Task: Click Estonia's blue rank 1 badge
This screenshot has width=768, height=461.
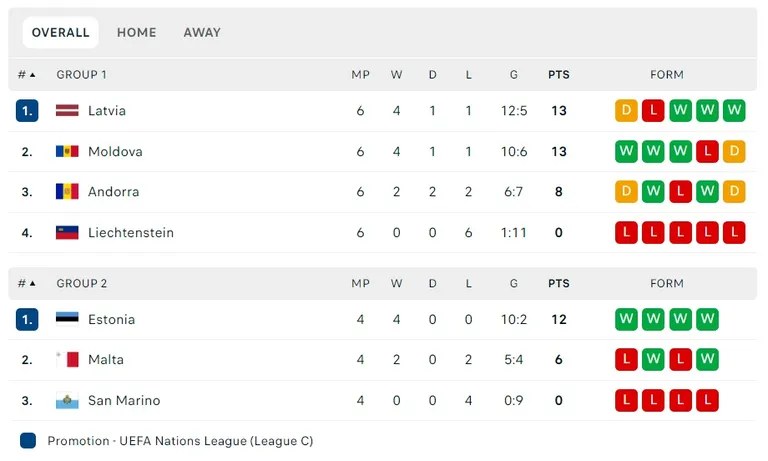Action: (27, 319)
